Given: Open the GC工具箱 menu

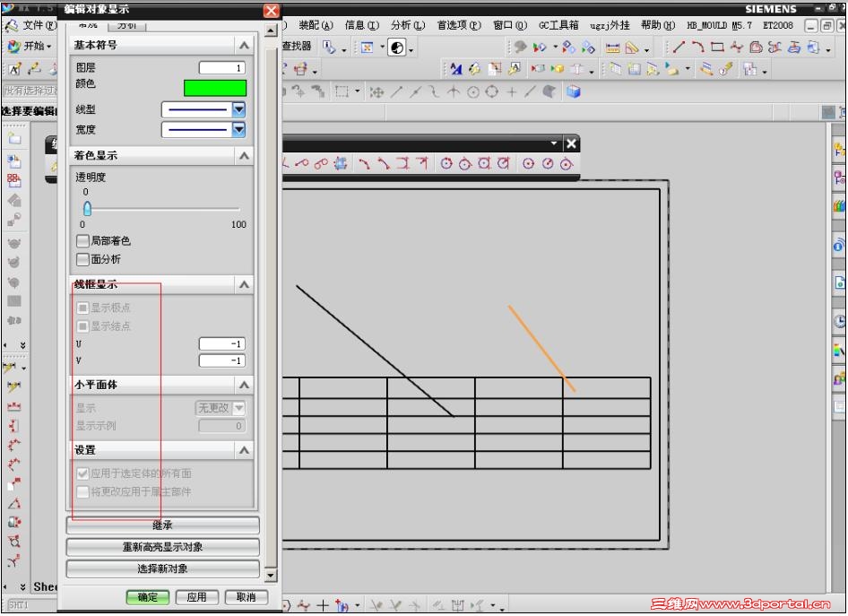Looking at the screenshot, I should tap(558, 25).
